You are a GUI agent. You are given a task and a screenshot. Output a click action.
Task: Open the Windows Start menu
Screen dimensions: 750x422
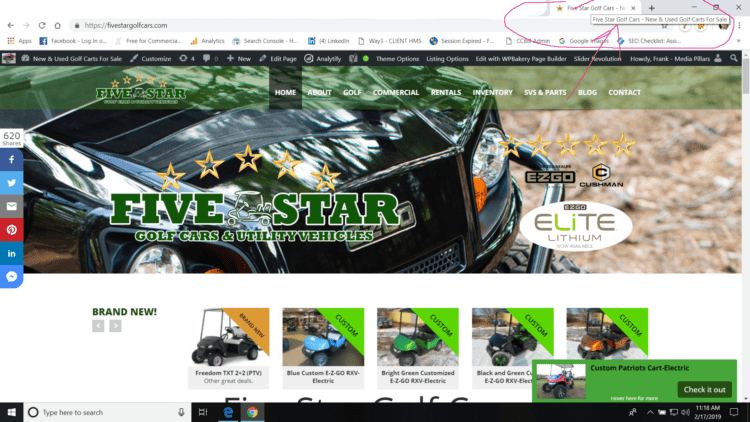pos(11,412)
